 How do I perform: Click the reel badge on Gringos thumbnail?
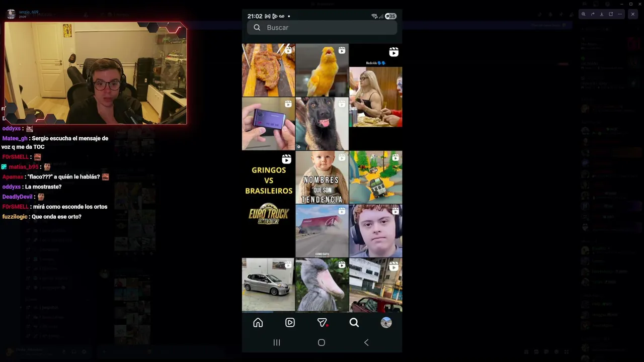(x=286, y=159)
